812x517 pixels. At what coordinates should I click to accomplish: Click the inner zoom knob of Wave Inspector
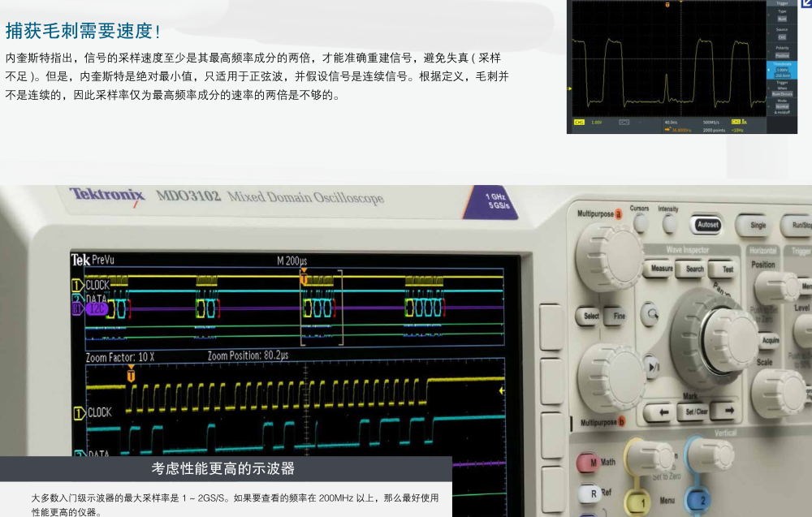coord(732,338)
